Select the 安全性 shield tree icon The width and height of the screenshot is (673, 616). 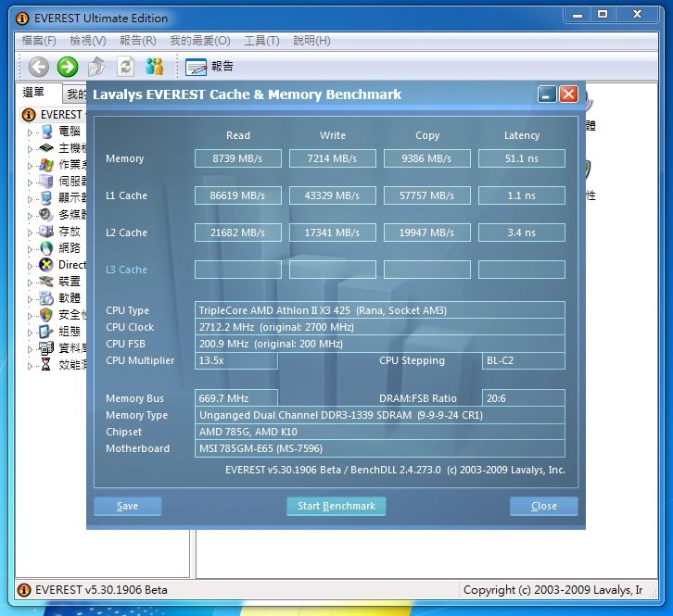pos(46,315)
